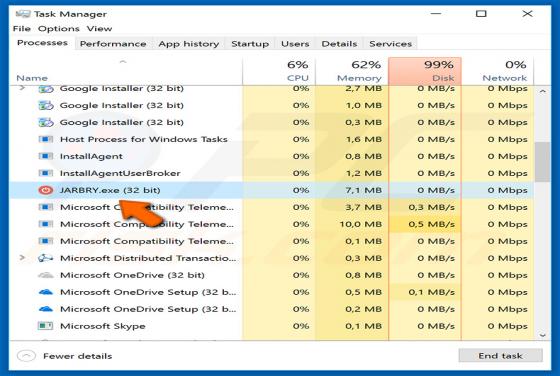Switch to the Performance tab
Image resolution: width=560 pixels, height=376 pixels.
(113, 44)
